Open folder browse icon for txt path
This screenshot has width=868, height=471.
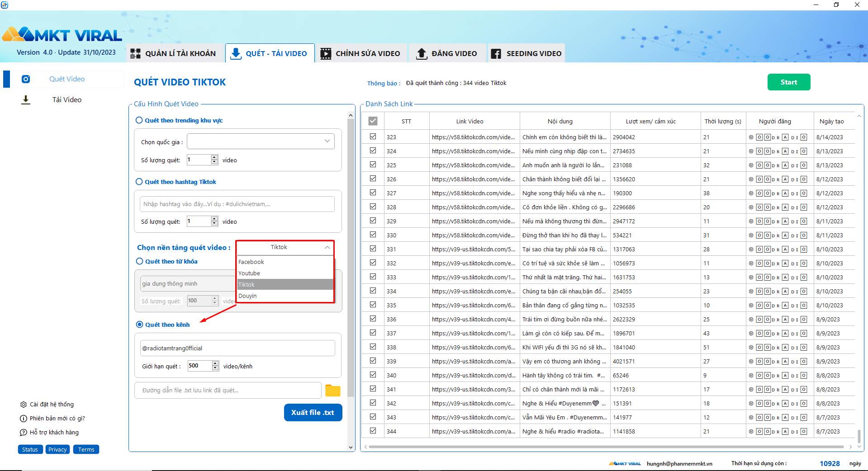(333, 391)
